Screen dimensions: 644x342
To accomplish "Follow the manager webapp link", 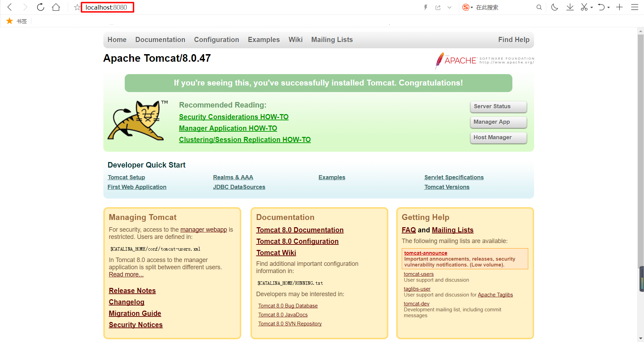I will [204, 230].
